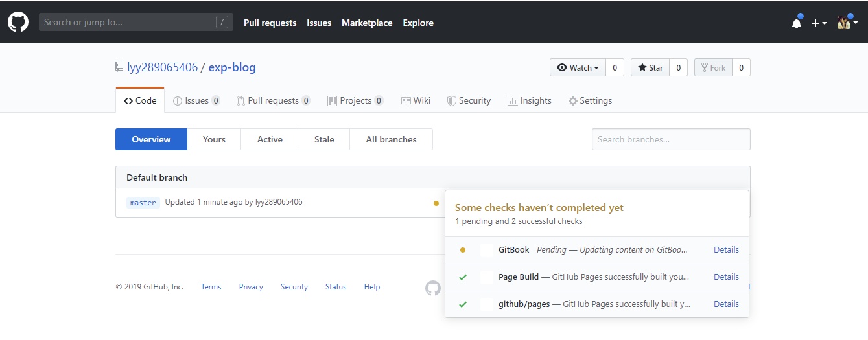868x340 pixels.
Task: Select the Insights tab
Action: (x=530, y=100)
